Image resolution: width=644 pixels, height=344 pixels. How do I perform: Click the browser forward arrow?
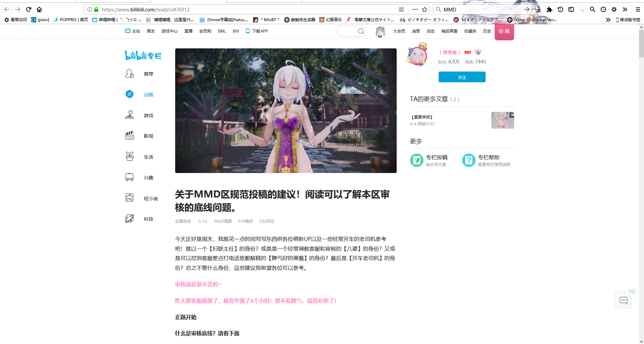18,9
